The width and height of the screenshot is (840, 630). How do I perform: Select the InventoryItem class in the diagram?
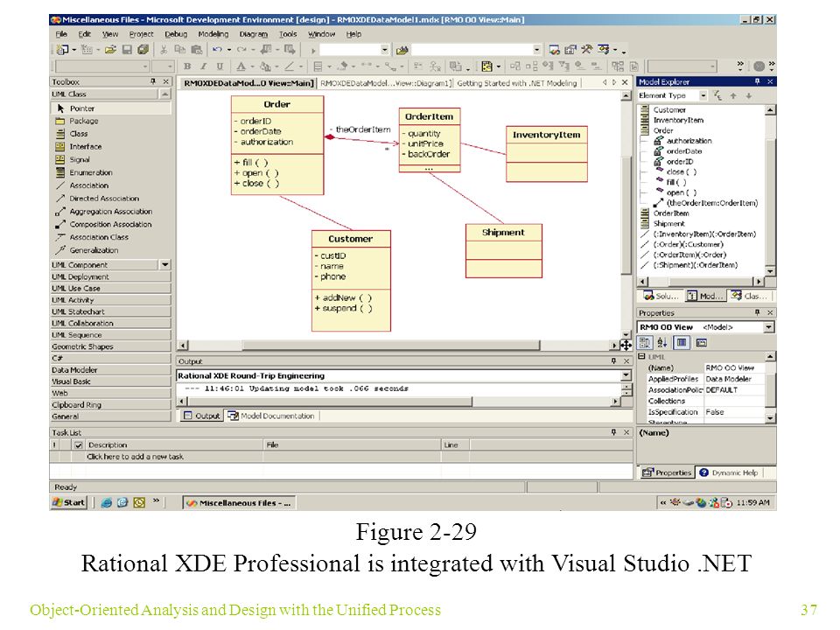tap(546, 154)
